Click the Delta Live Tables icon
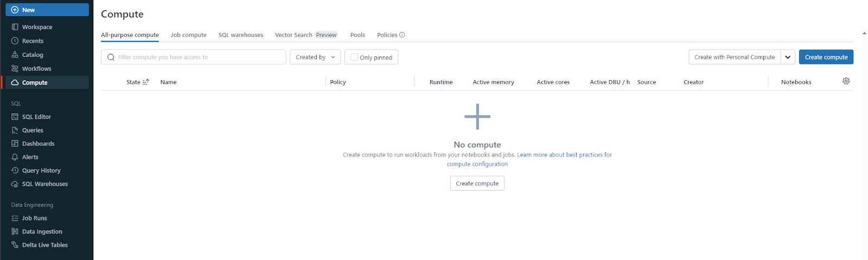868x260 pixels. pos(15,245)
